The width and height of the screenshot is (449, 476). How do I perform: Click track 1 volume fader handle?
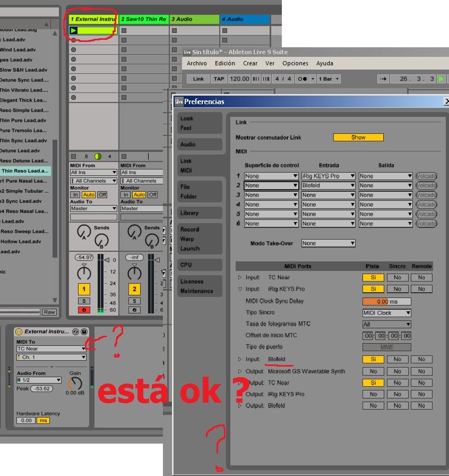click(x=107, y=260)
